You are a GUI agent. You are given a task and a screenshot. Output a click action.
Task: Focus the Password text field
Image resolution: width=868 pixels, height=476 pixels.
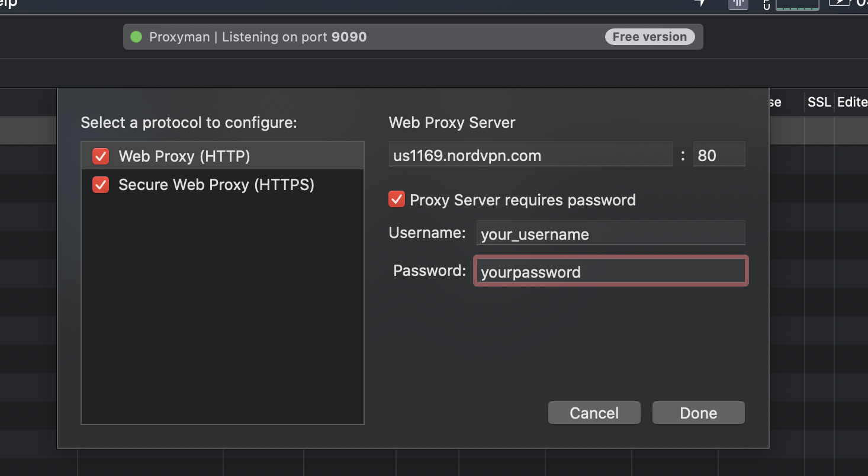[x=610, y=271]
